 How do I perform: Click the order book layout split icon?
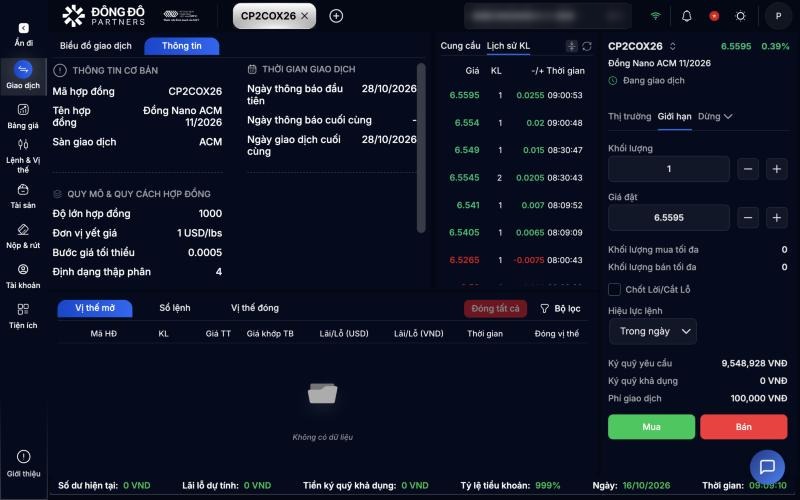571,46
